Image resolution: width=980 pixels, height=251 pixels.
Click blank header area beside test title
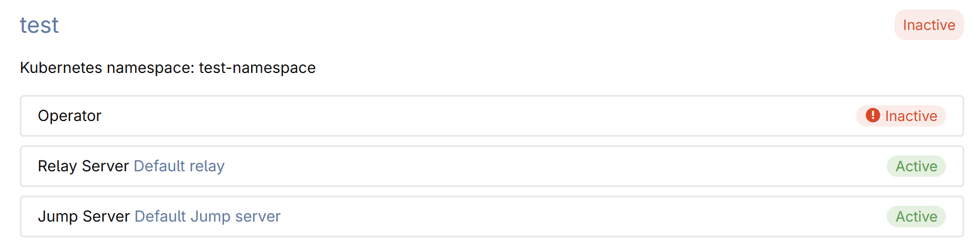(x=452, y=25)
